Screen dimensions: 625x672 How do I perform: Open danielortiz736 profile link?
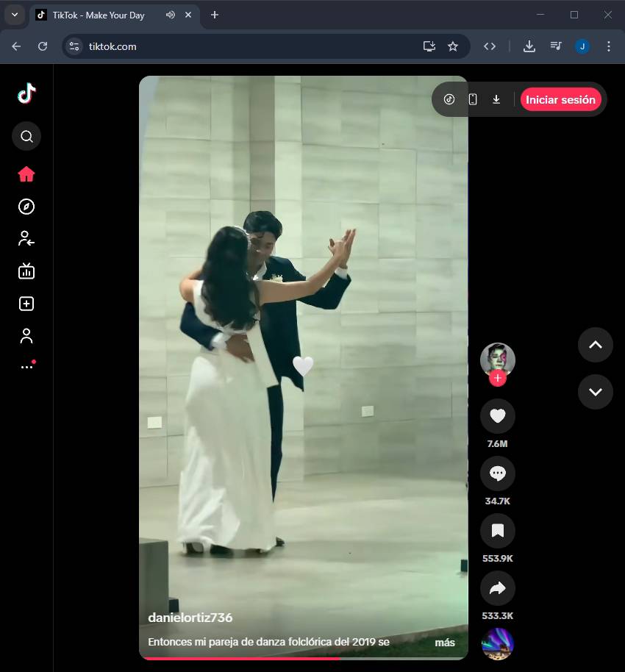click(x=190, y=618)
